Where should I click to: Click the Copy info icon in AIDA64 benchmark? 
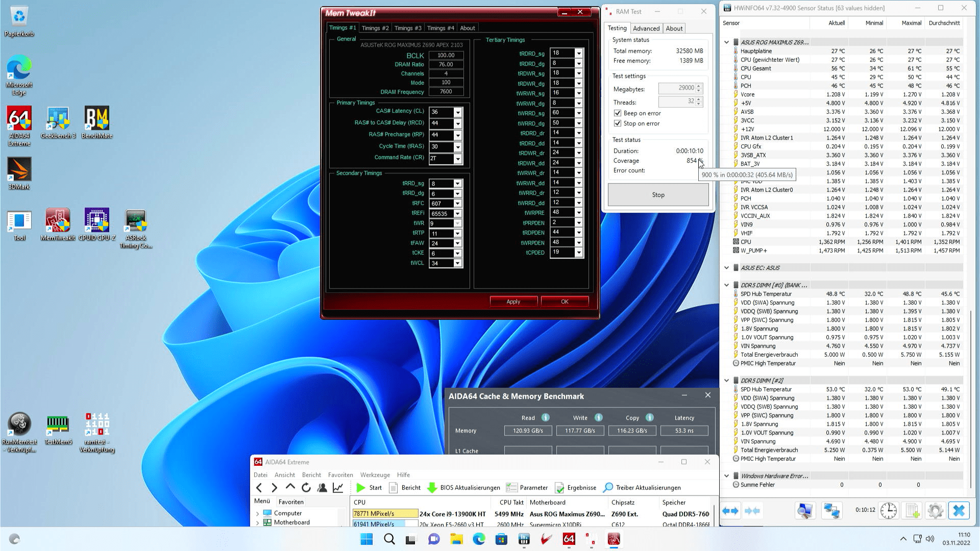point(650,417)
